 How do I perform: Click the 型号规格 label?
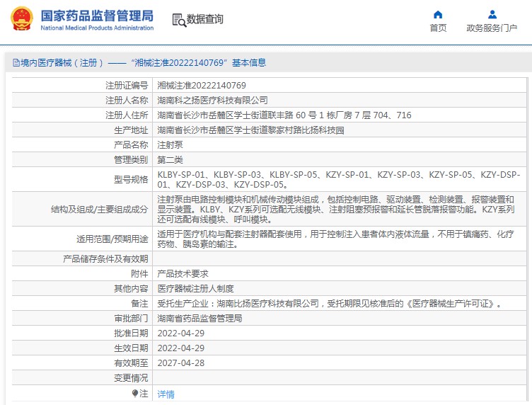(x=131, y=180)
